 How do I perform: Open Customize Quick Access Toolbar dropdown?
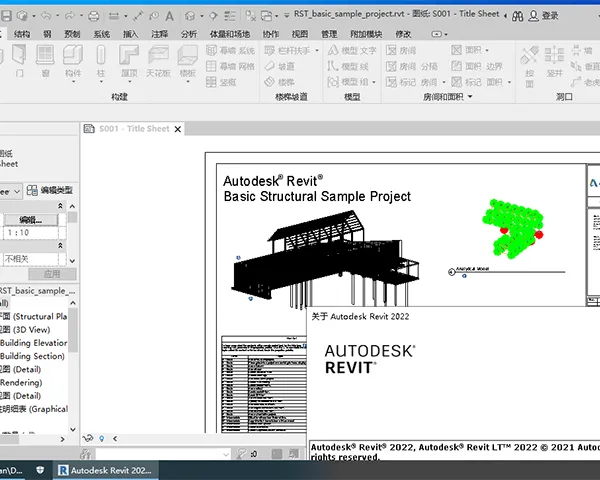coord(287,16)
